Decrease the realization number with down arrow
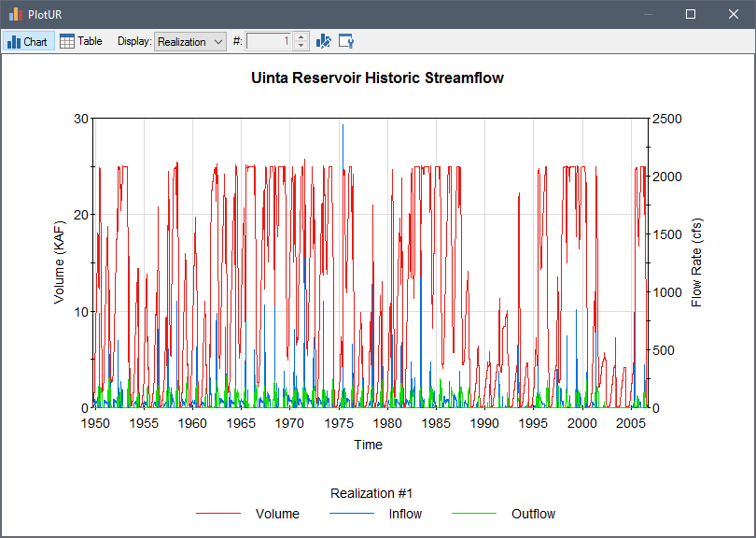The width and height of the screenshot is (756, 538). [301, 46]
